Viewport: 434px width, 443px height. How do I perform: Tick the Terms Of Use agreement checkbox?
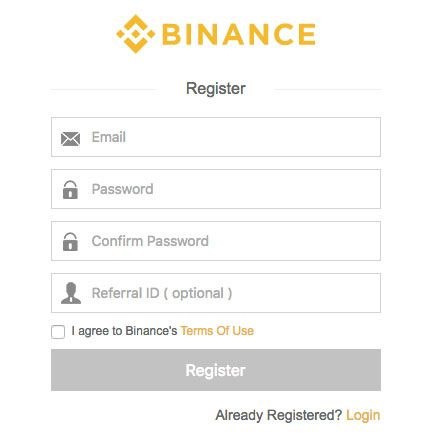point(58,332)
